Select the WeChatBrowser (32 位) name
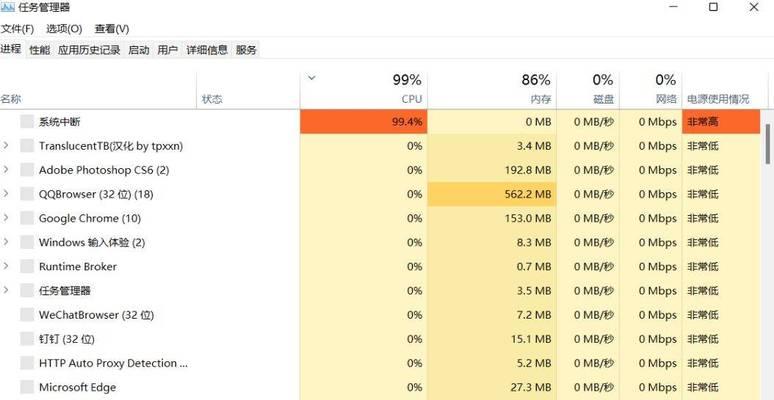The height and width of the screenshot is (400, 774). pos(97,315)
